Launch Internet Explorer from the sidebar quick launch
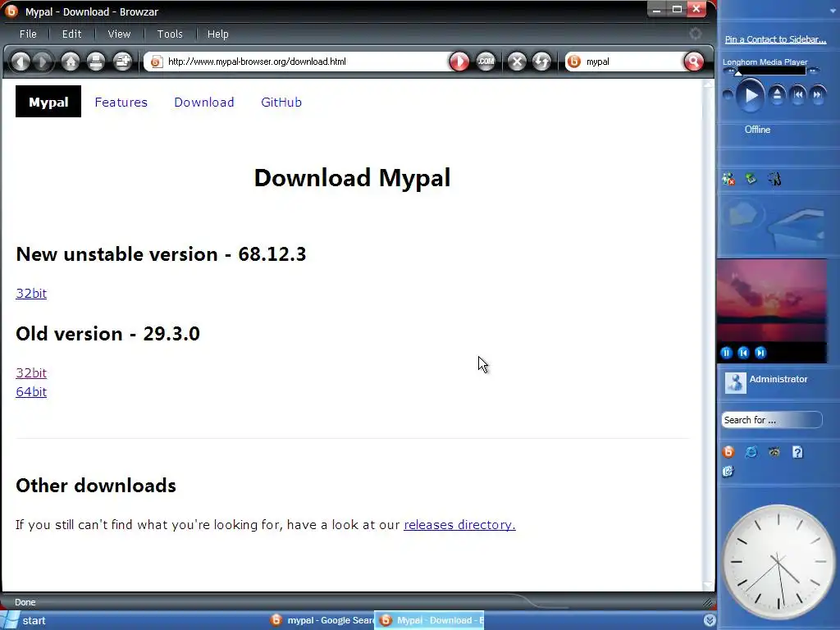Viewport: 840px width, 630px height. pyautogui.click(x=751, y=452)
